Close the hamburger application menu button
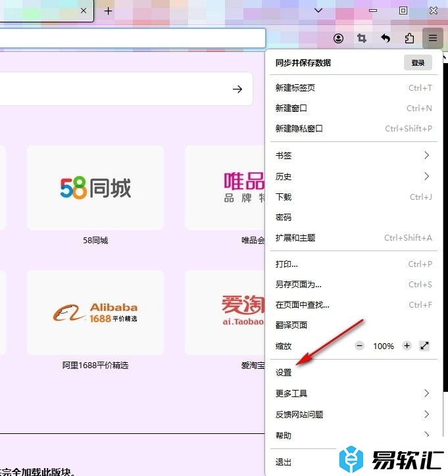This screenshot has width=448, height=476. click(432, 38)
